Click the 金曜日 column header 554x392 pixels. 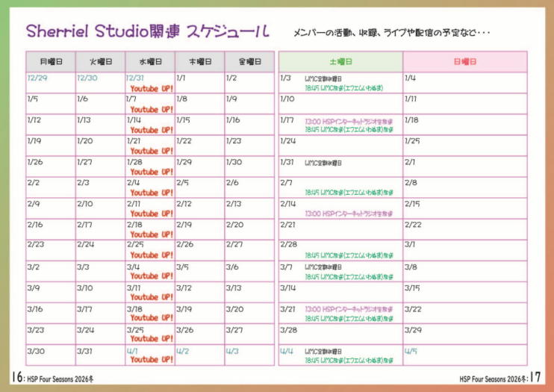(x=249, y=62)
